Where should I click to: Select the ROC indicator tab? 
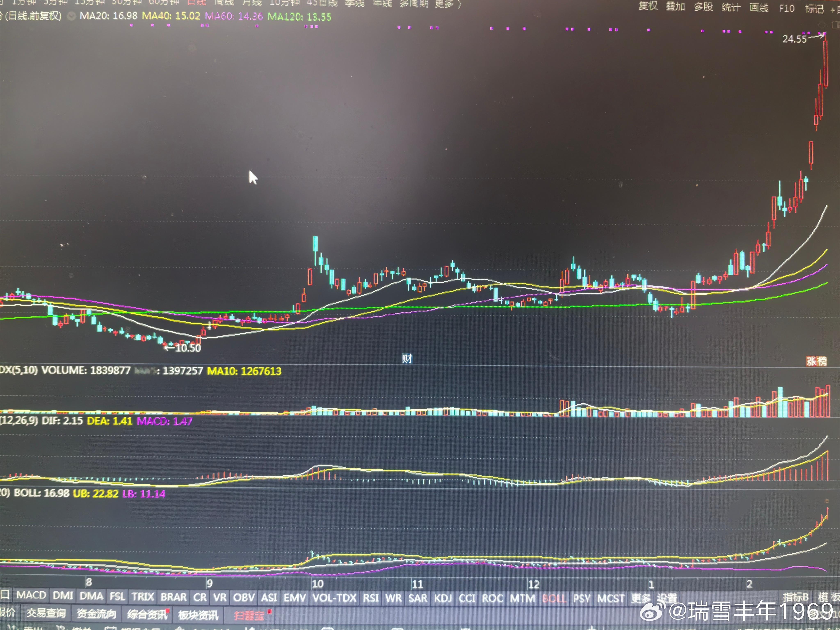[493, 598]
